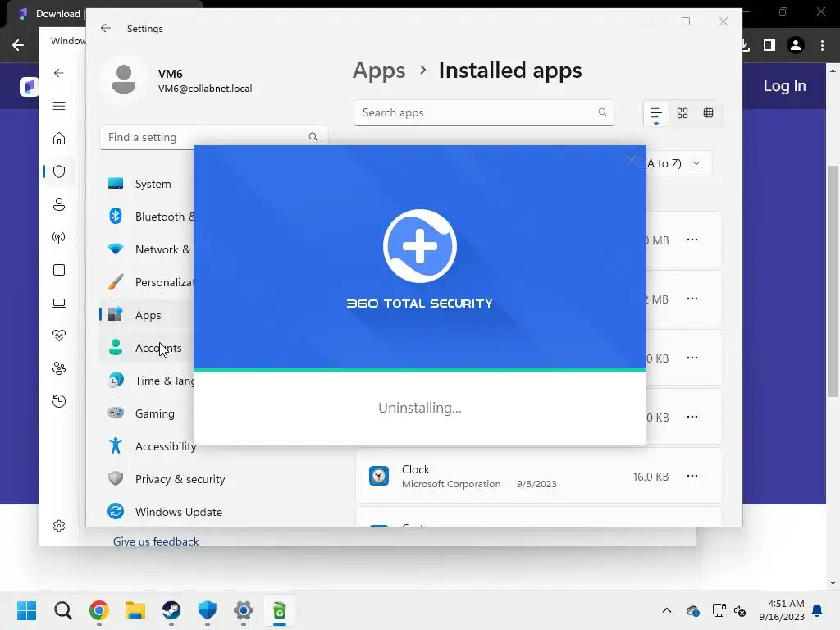Switch installed apps to table view
The image size is (840, 630).
pyautogui.click(x=708, y=113)
